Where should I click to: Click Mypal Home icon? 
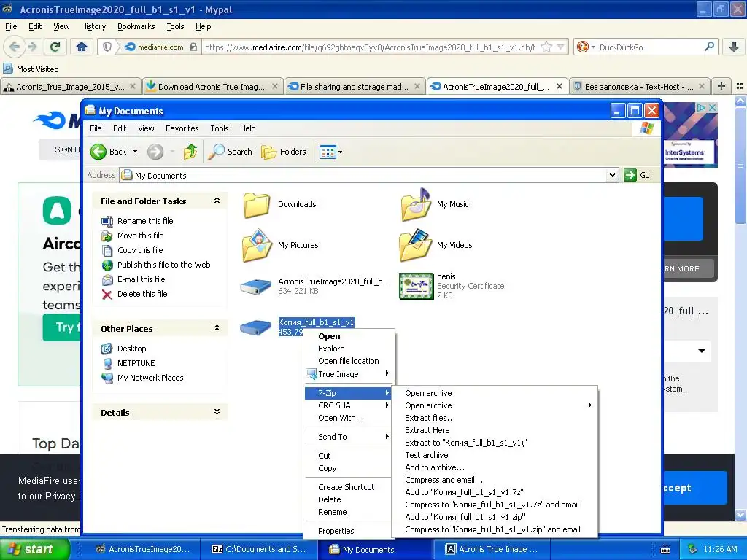[82, 47]
